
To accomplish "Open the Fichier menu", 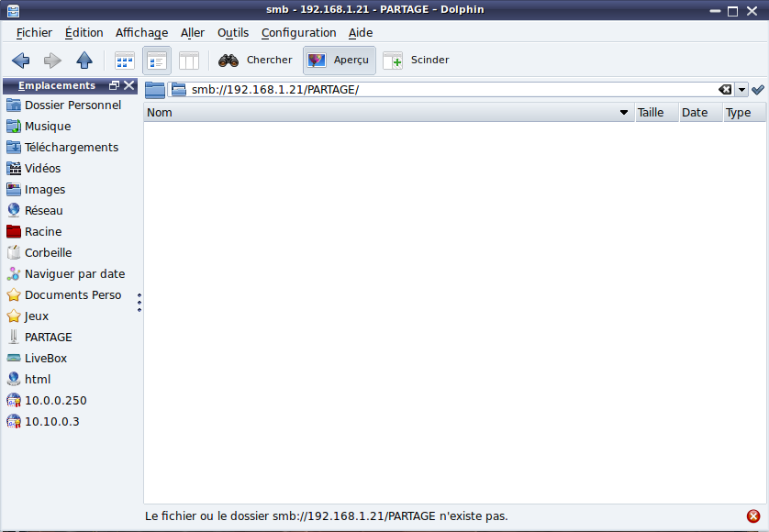I will click(x=34, y=33).
